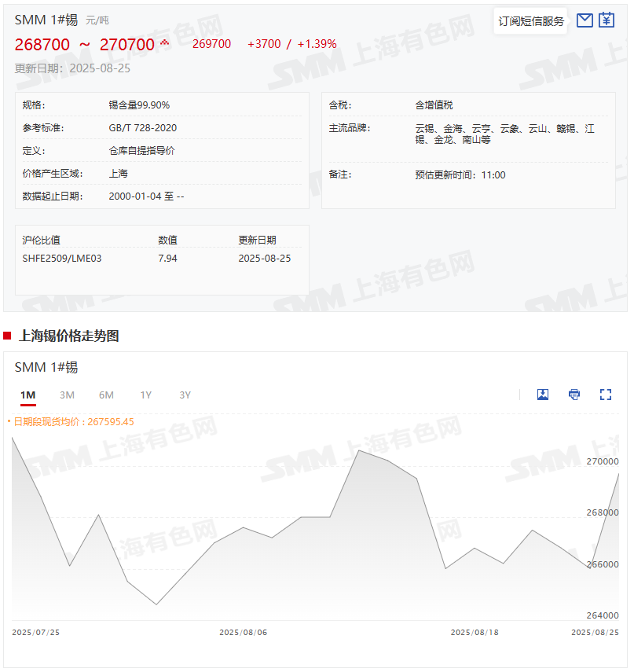Switch to the 3Y chart range
This screenshot has height=672, width=634.
coord(185,395)
